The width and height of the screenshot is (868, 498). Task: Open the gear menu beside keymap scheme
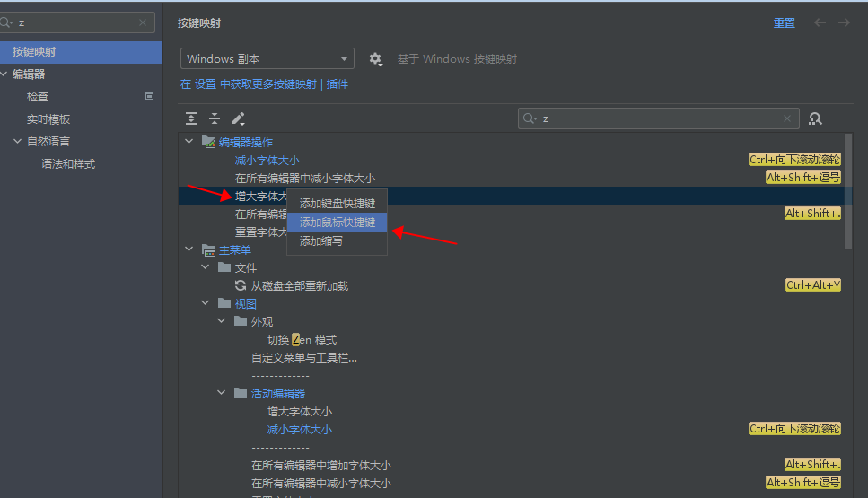point(376,59)
